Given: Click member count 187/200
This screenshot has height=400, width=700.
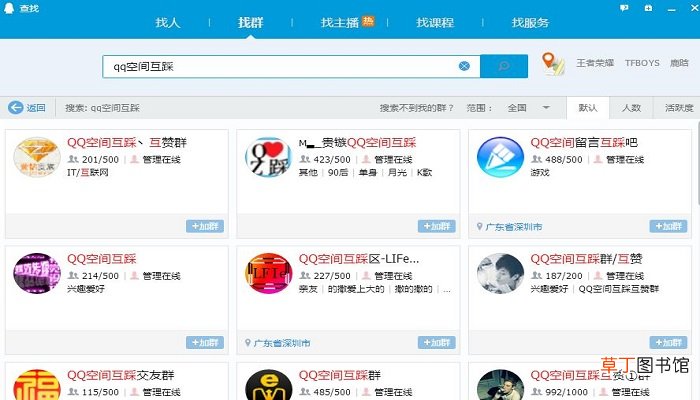Looking at the screenshot, I should (x=563, y=276).
